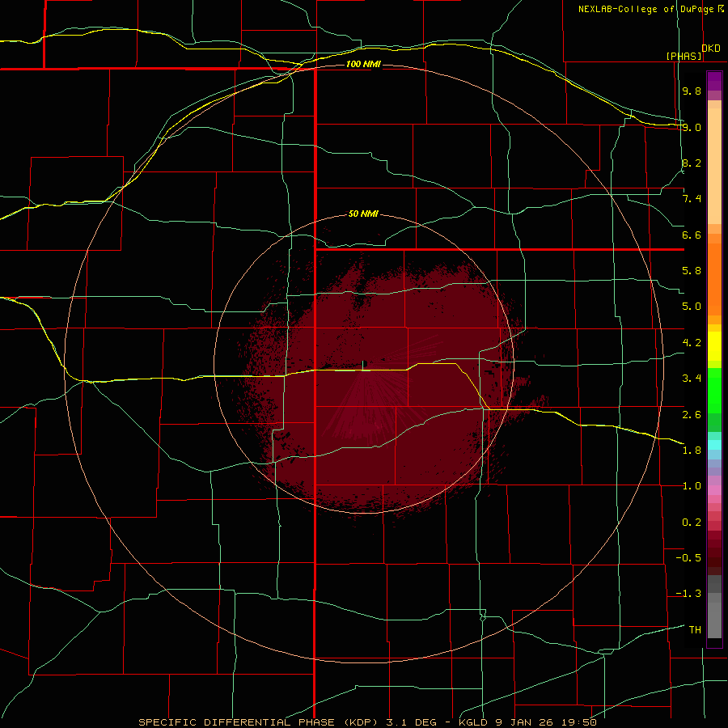Click the Specific Differential Phase (KDP) caption
The height and width of the screenshot is (728, 728).
click(x=261, y=722)
